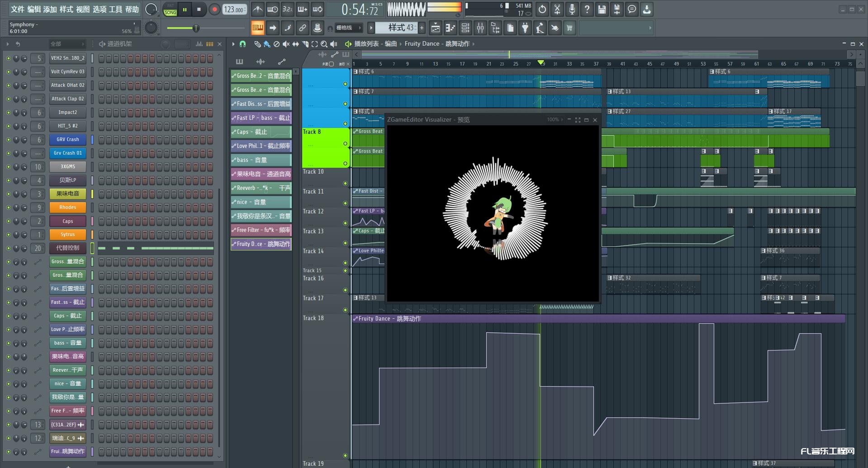This screenshot has width=868, height=468.
Task: Open the 编辑 menu
Action: [x=34, y=9]
